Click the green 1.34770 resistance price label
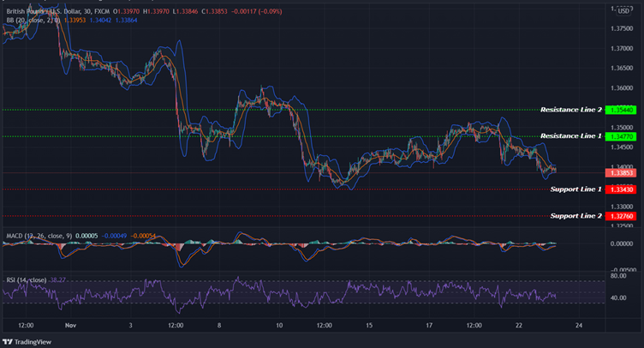The image size is (644, 348). pos(621,136)
